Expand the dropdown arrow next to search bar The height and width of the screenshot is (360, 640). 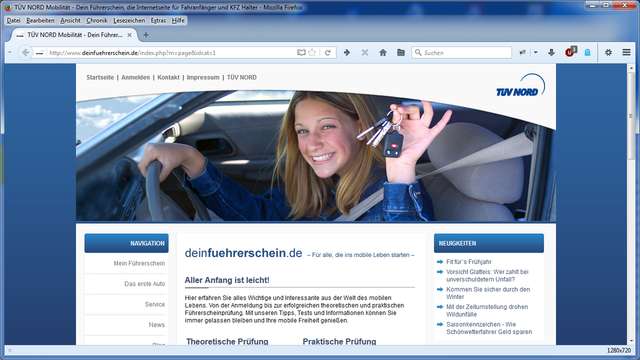pos(536,53)
